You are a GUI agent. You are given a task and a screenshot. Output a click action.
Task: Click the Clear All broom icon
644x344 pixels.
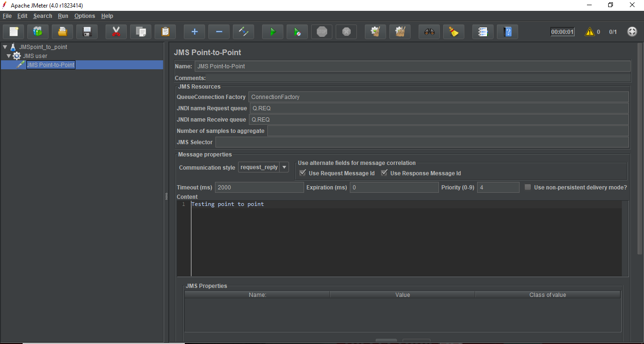point(400,32)
